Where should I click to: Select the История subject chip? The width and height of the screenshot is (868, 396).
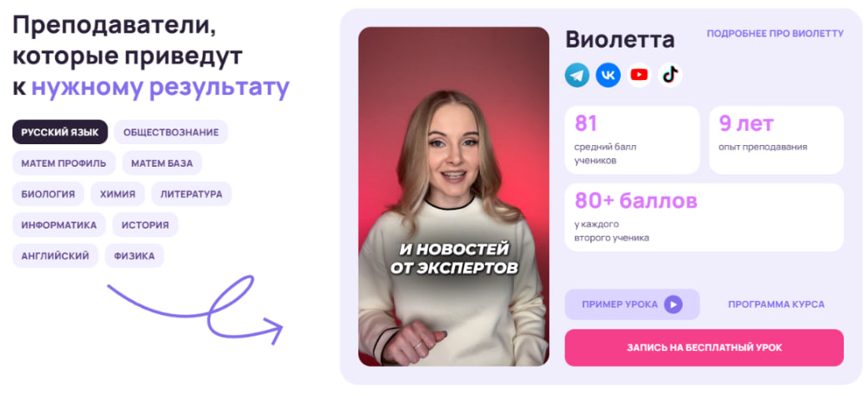pos(145,225)
